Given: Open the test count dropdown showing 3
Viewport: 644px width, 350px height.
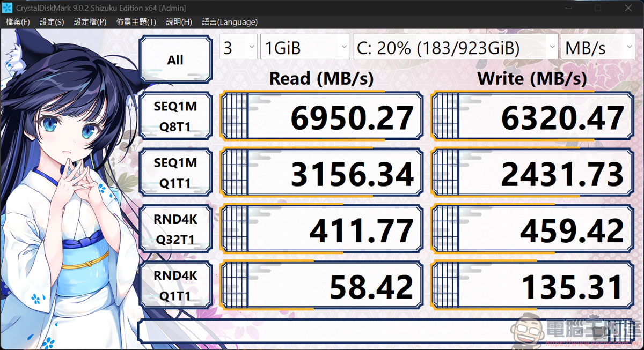Looking at the screenshot, I should point(238,47).
